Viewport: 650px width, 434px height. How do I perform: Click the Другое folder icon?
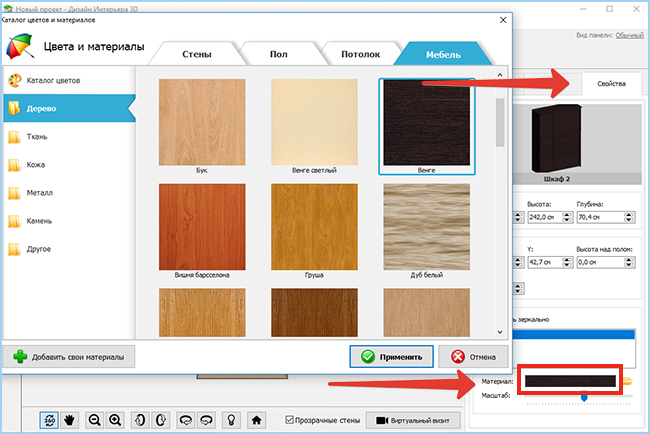coord(14,249)
